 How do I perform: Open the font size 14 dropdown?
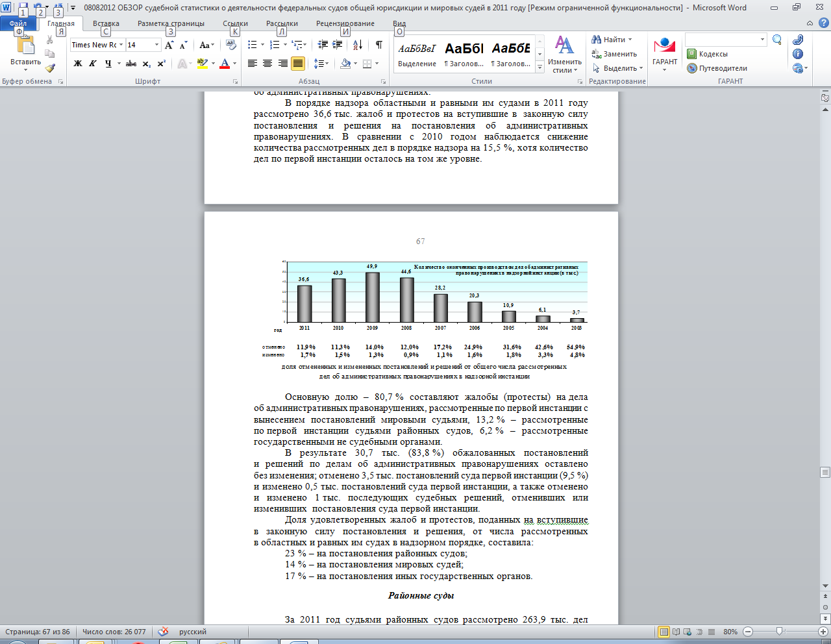(157, 45)
